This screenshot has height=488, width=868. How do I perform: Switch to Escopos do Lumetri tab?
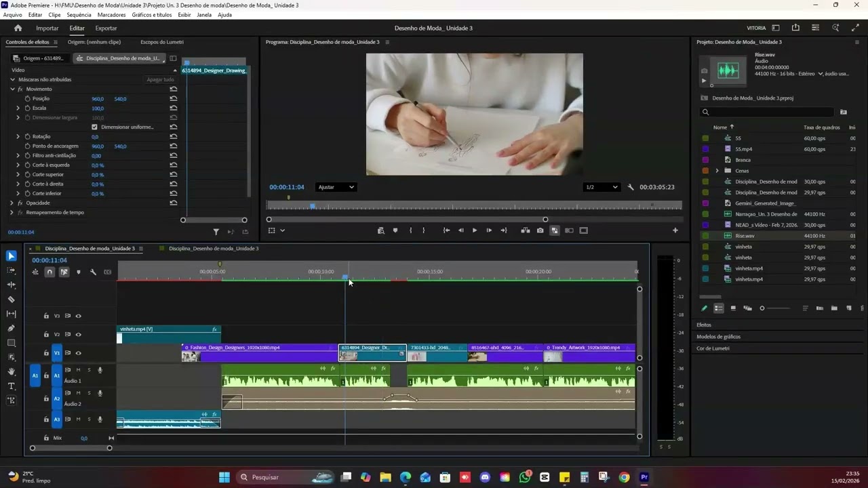(x=162, y=42)
